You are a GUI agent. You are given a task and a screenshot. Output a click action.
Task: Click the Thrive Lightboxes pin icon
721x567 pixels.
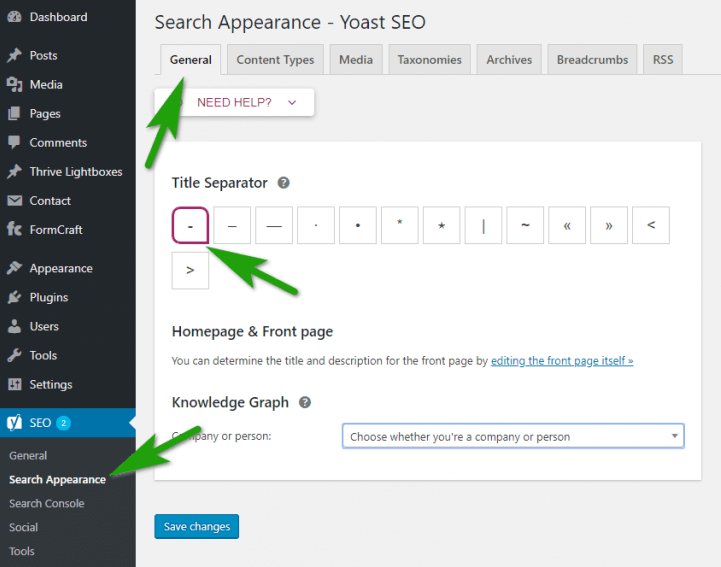[x=14, y=172]
